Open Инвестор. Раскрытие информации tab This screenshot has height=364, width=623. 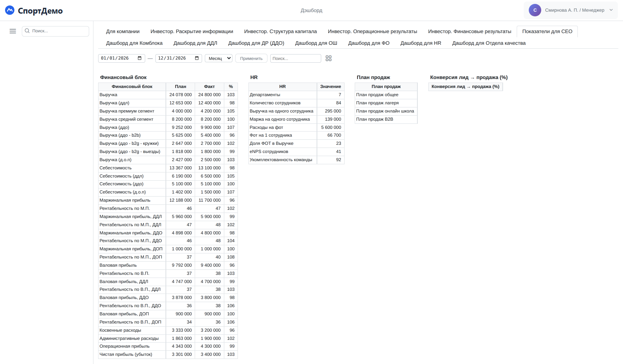[x=192, y=32]
